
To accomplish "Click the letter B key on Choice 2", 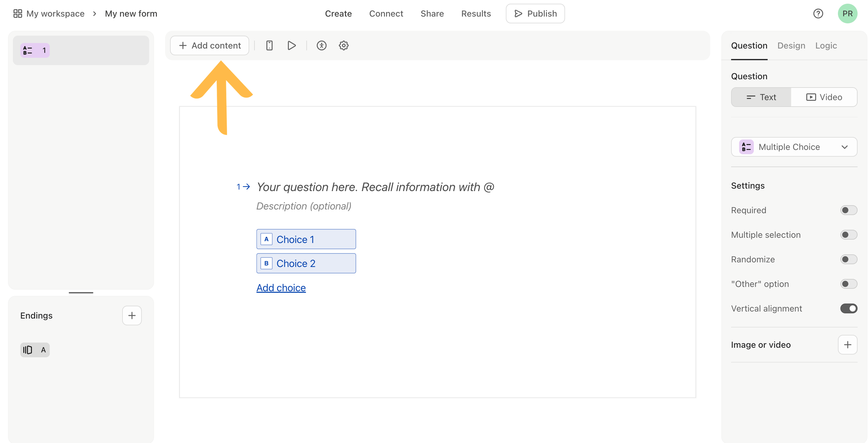I will [266, 263].
